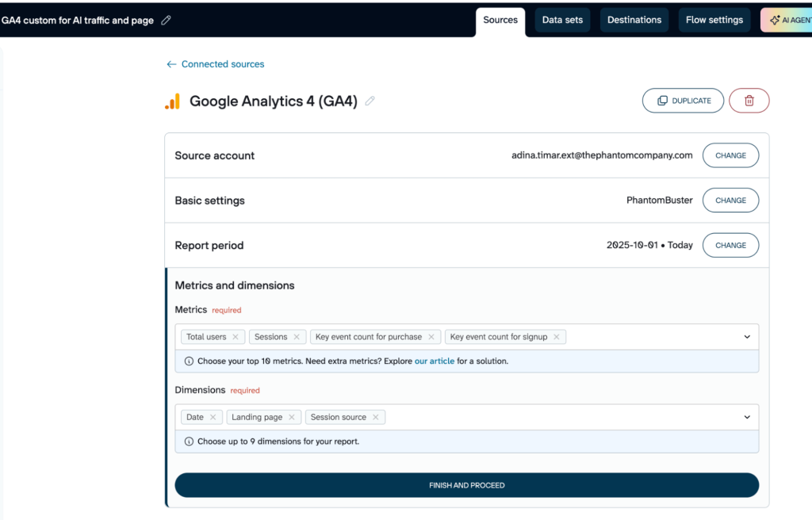
Task: Click the copy icon inside the Duplicate button
Action: [663, 101]
